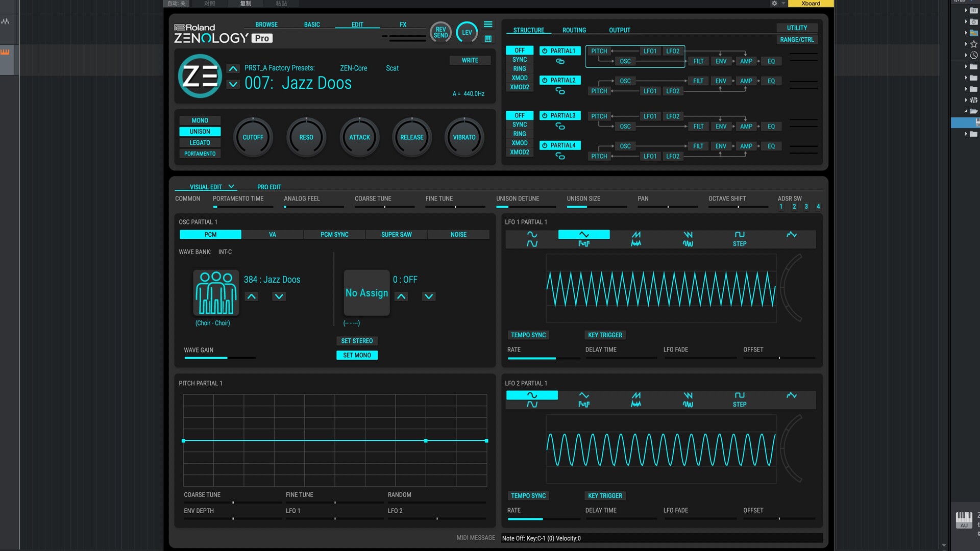Step No Assign right wave down

pyautogui.click(x=429, y=296)
